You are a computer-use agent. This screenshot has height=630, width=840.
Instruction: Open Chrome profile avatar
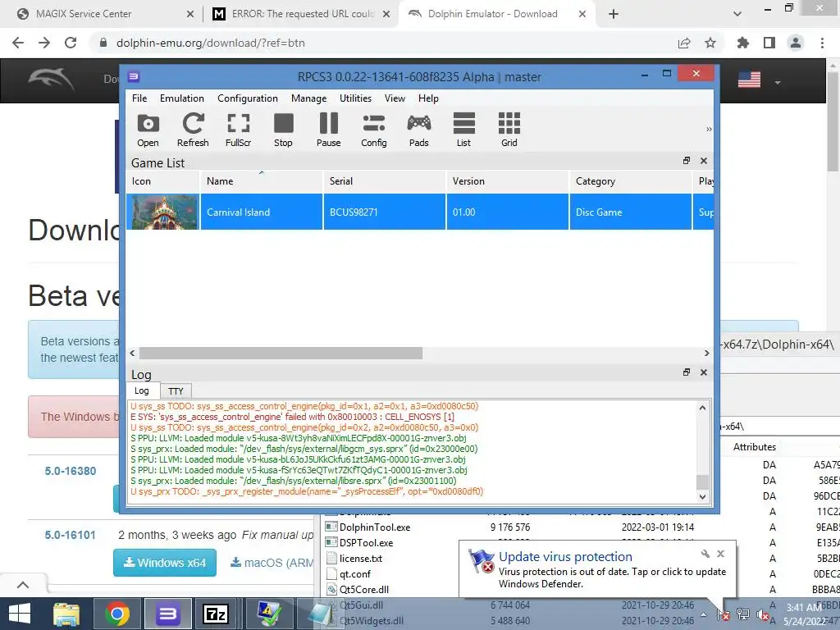pos(796,43)
